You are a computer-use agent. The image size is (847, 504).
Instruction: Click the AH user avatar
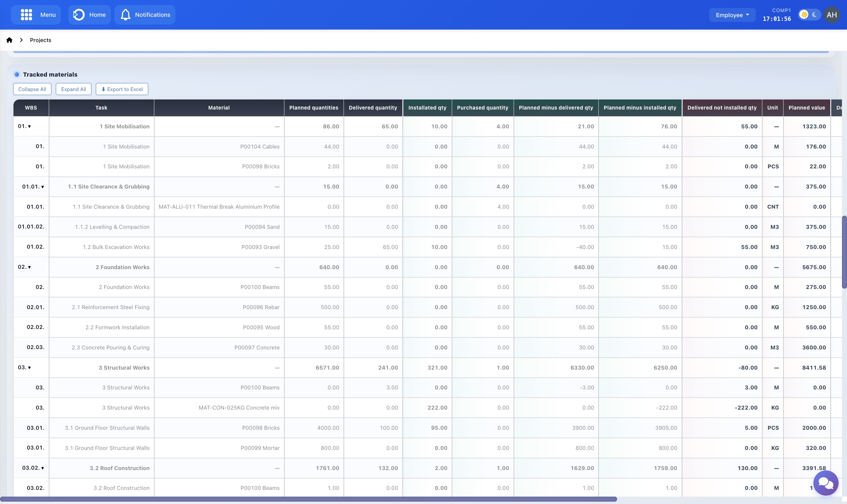coord(832,14)
